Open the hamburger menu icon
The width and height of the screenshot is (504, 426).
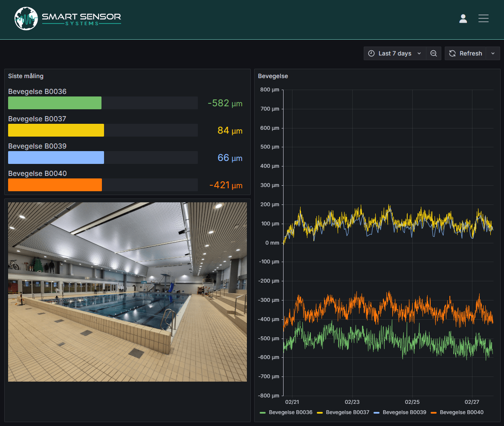(483, 18)
